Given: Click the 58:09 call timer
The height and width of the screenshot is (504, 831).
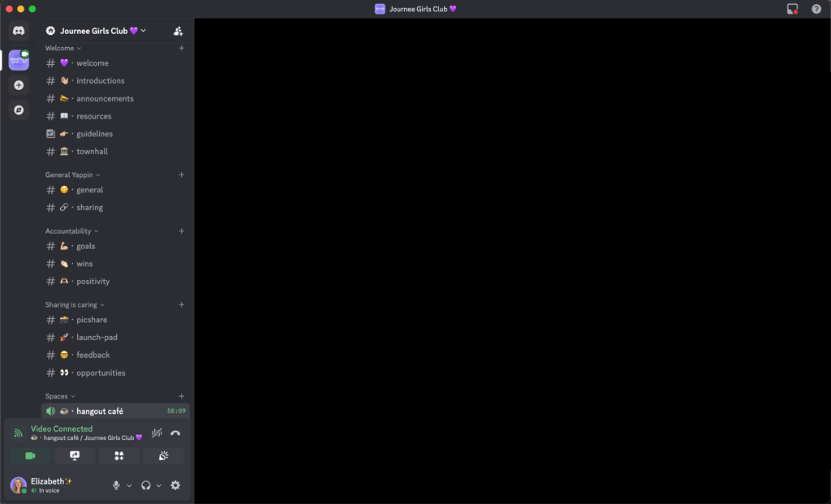Looking at the screenshot, I should click(176, 411).
